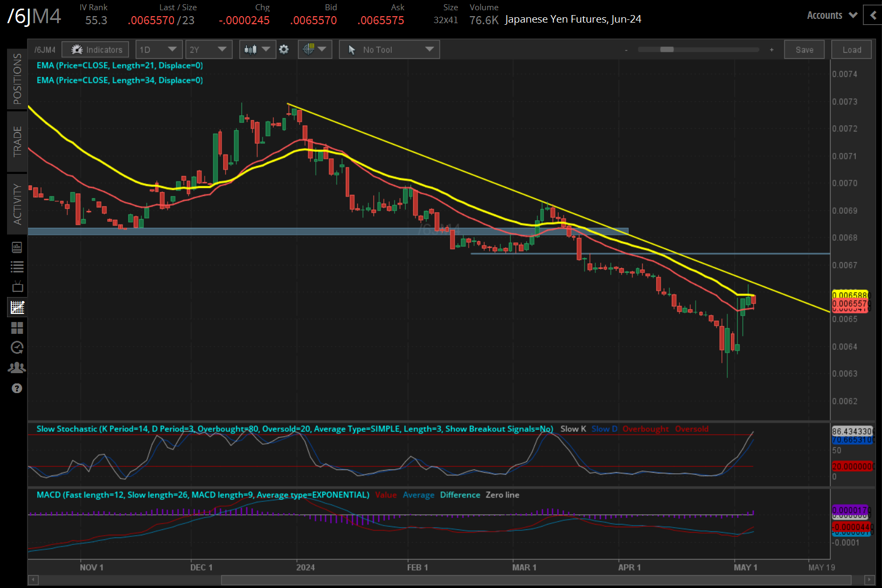
Task: Expand the 1D timeframe dropdown
Action: 158,50
